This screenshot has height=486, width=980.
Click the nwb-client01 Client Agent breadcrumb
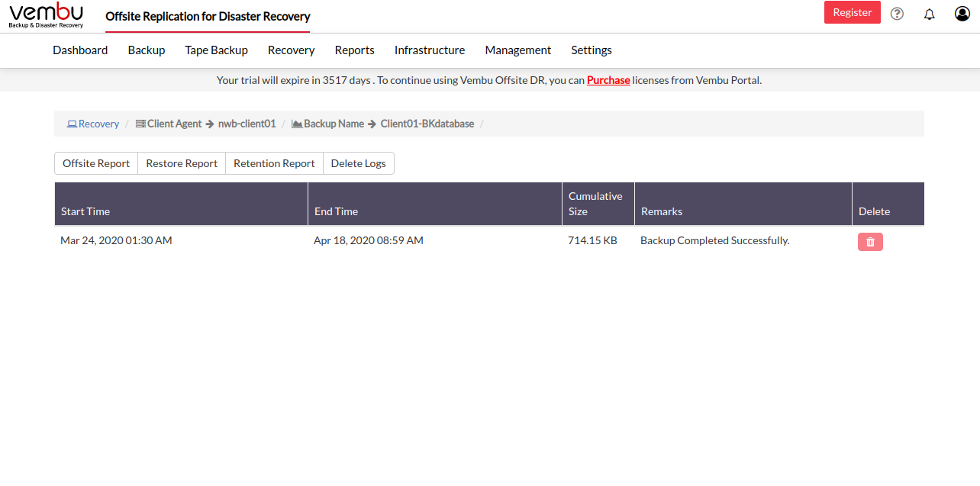pos(247,124)
